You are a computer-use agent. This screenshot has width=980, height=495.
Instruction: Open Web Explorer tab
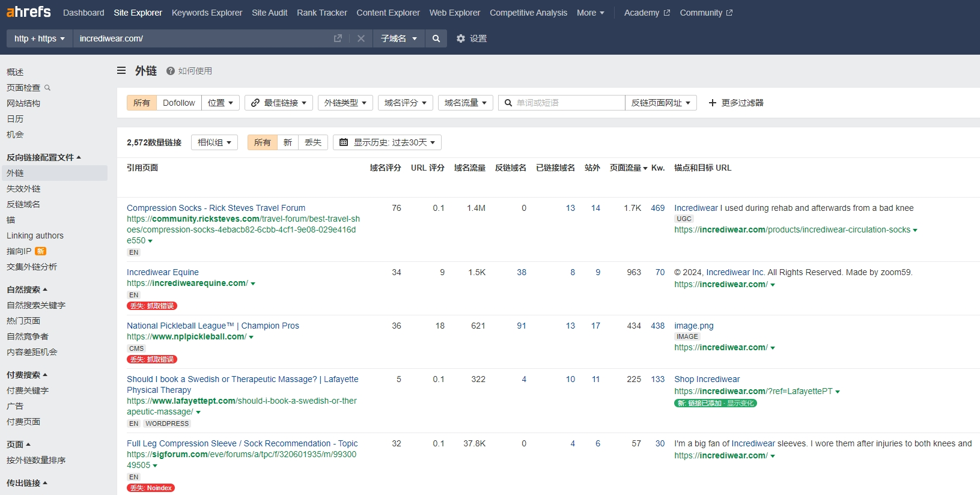click(455, 13)
